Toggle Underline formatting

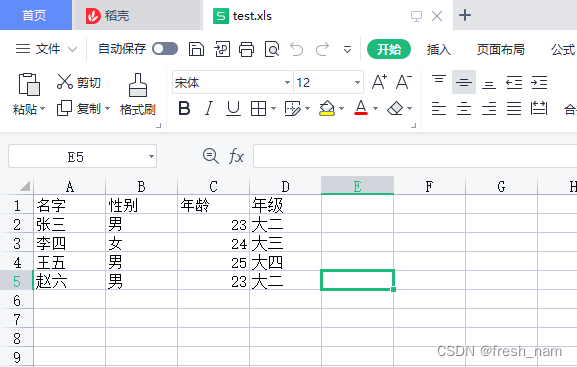point(233,109)
